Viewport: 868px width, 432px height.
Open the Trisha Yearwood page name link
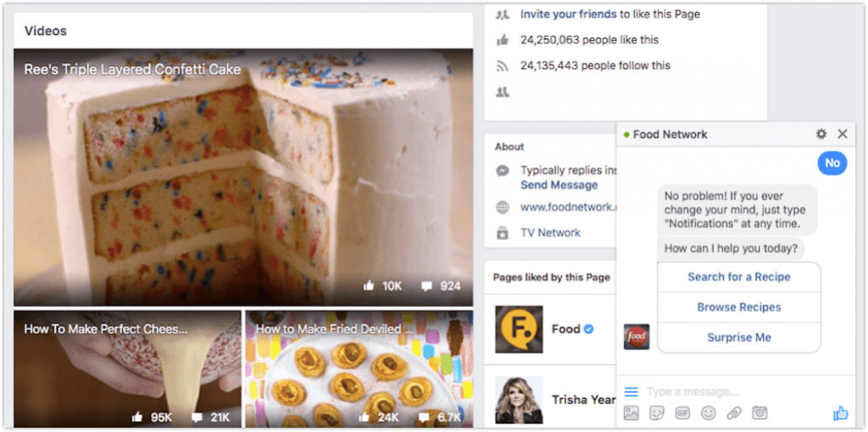(x=583, y=400)
